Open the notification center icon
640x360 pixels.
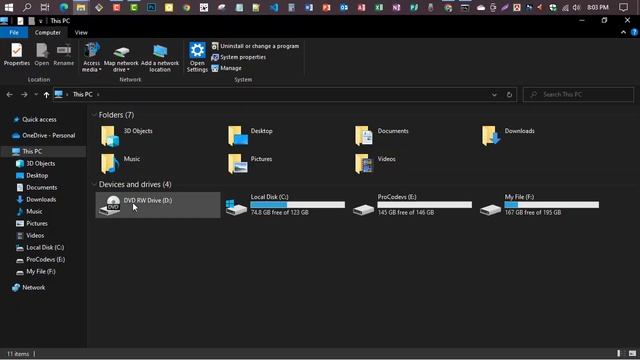click(623, 7)
